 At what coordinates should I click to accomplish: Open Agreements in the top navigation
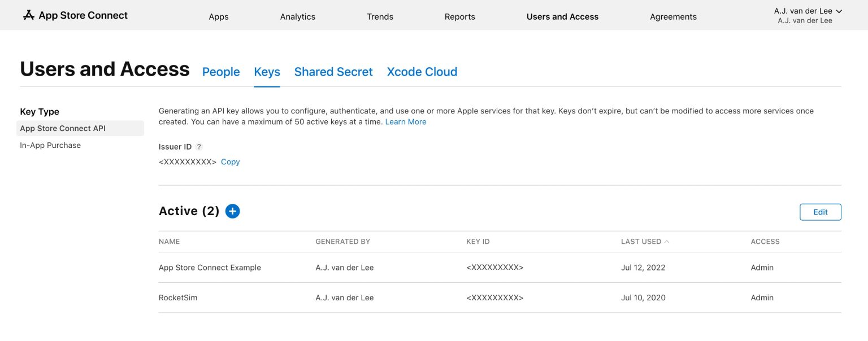click(x=673, y=16)
